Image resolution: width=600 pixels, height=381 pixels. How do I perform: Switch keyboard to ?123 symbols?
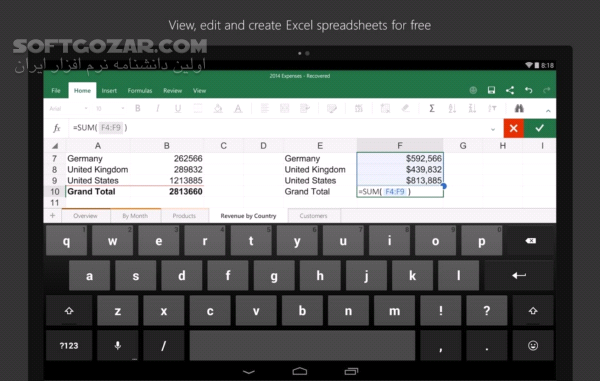pos(69,346)
